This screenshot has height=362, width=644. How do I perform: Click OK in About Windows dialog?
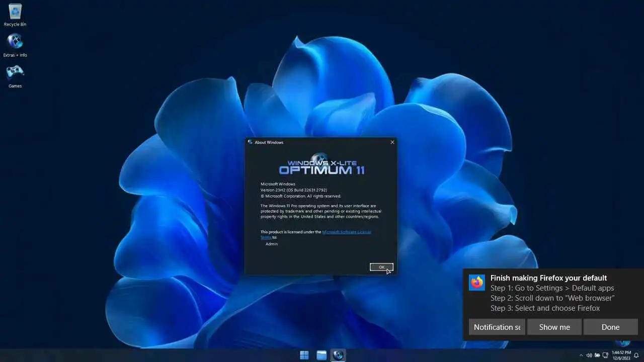coord(381,267)
